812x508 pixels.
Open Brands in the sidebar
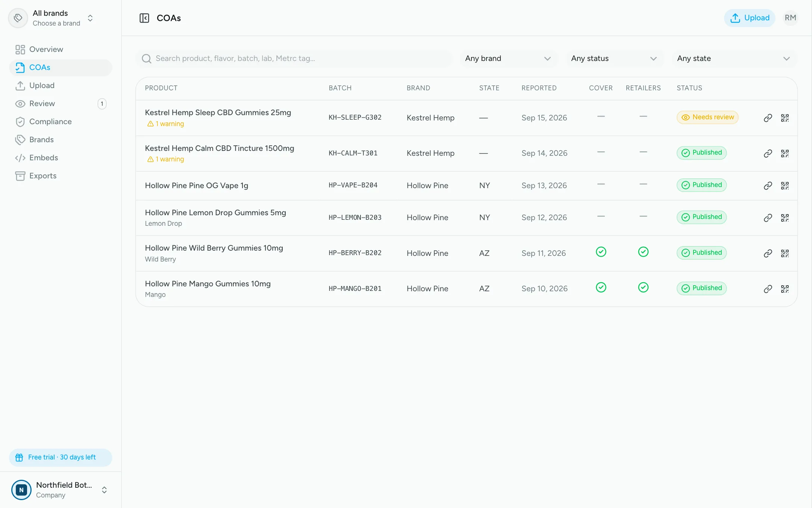pos(61,140)
